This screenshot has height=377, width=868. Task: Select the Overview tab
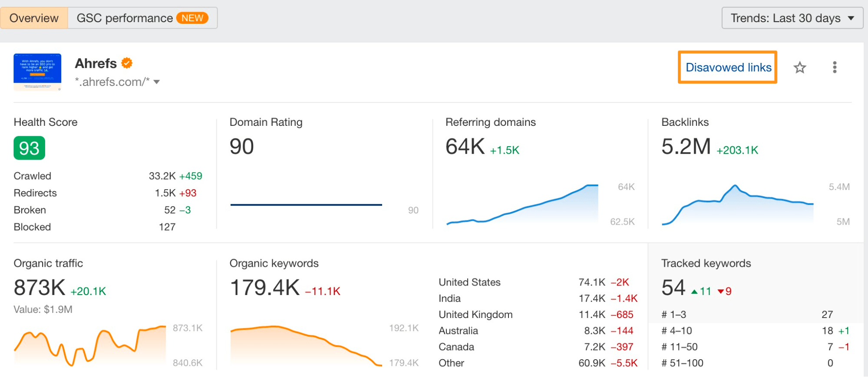tap(34, 18)
